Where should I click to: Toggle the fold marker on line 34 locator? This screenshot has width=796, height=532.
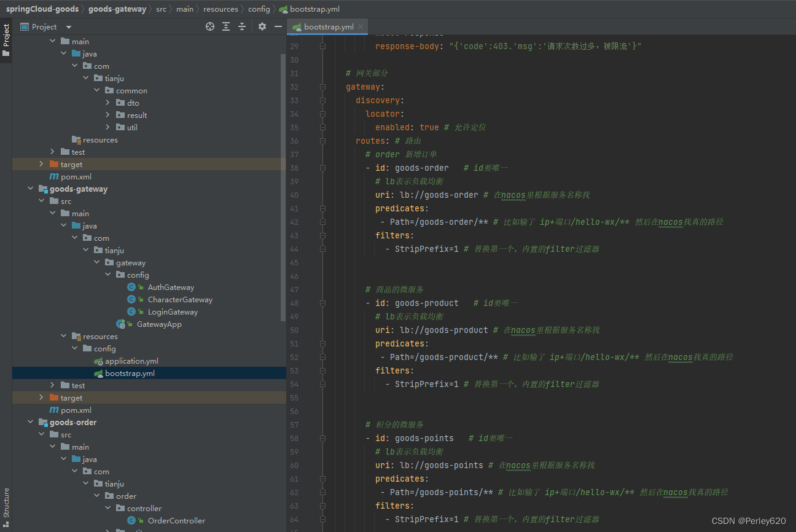coord(322,114)
